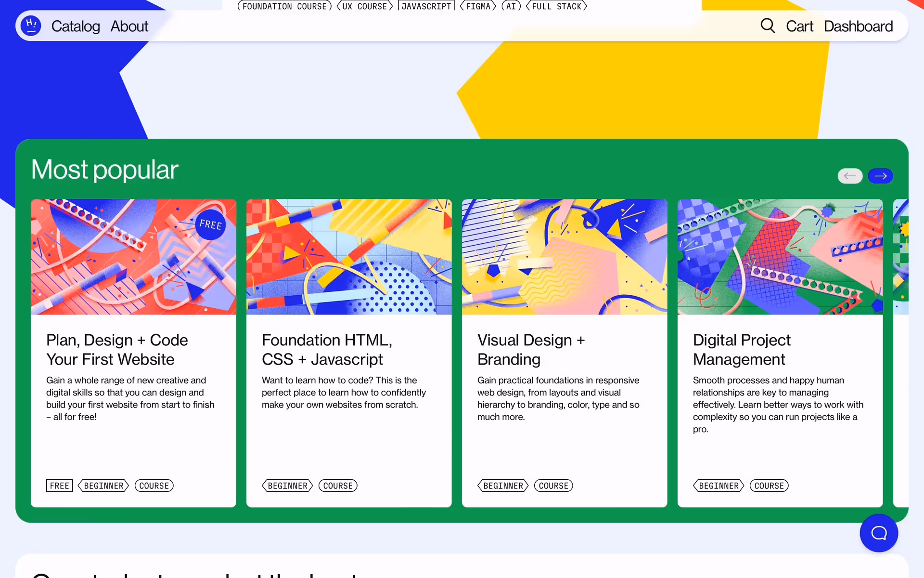This screenshot has height=578, width=924.
Task: Click the FREE tag on first course card
Action: pyautogui.click(x=59, y=486)
